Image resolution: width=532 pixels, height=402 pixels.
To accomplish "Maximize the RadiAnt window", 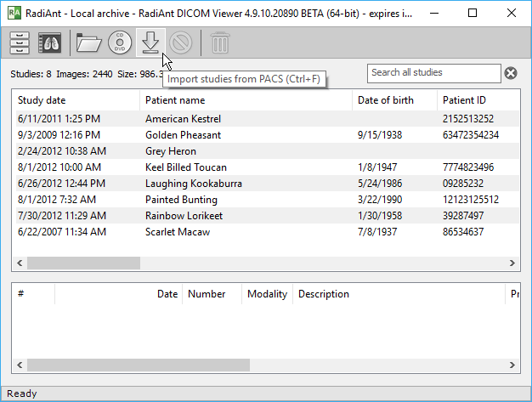I will point(473,14).
